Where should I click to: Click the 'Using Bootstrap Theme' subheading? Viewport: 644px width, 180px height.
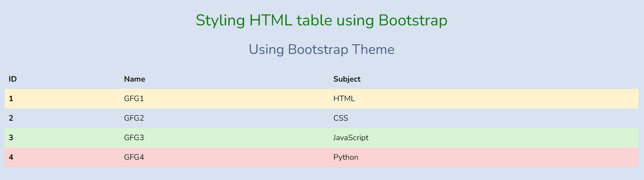[322, 50]
